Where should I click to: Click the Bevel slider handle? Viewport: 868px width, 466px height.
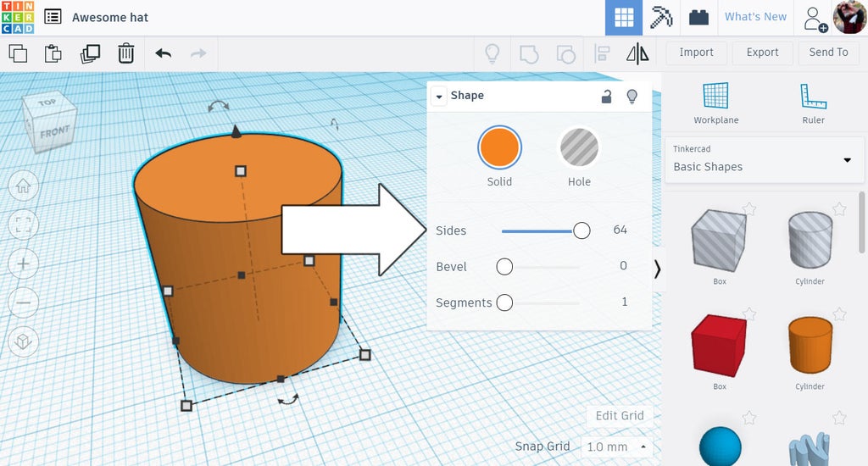[504, 267]
